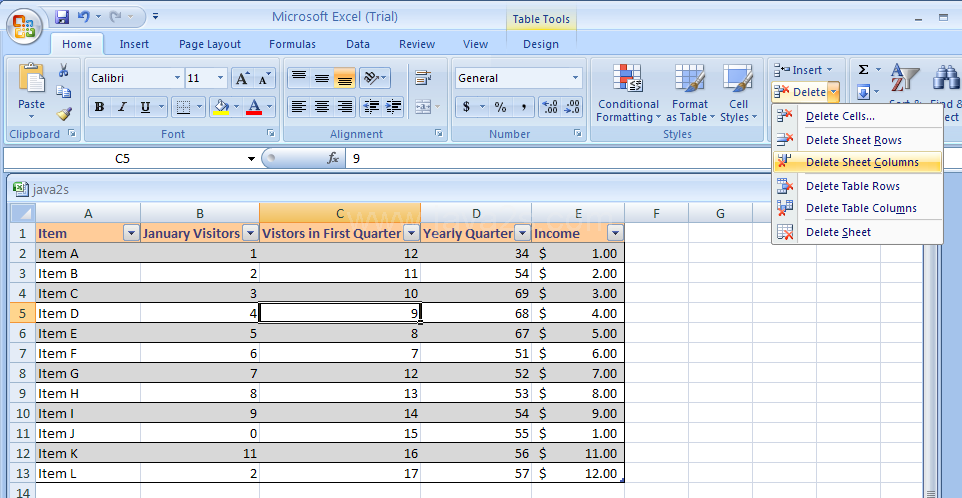Open filter dropdown for January Visitors
Screen dimensions: 962x498
tap(250, 233)
